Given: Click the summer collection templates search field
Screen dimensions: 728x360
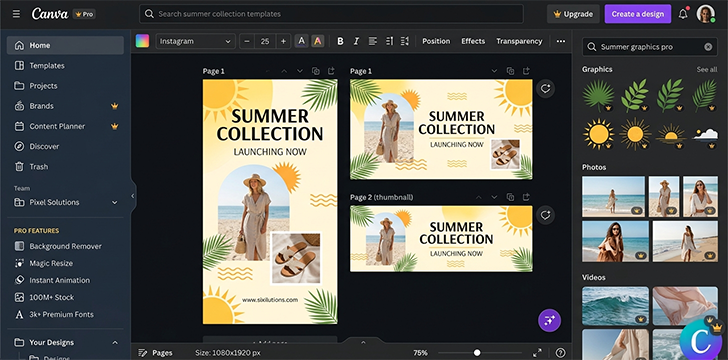Looking at the screenshot, I should pyautogui.click(x=331, y=14).
